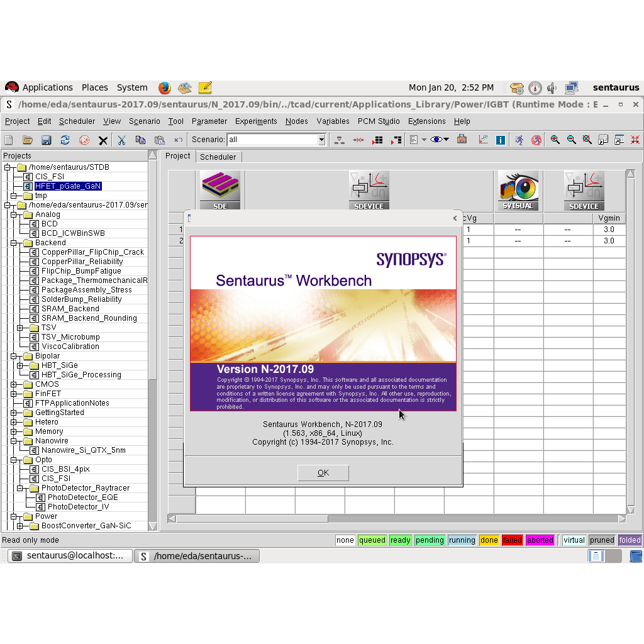Viewport: 644px width, 644px height.
Task: Open the Scheduler menu
Action: pos(77,121)
